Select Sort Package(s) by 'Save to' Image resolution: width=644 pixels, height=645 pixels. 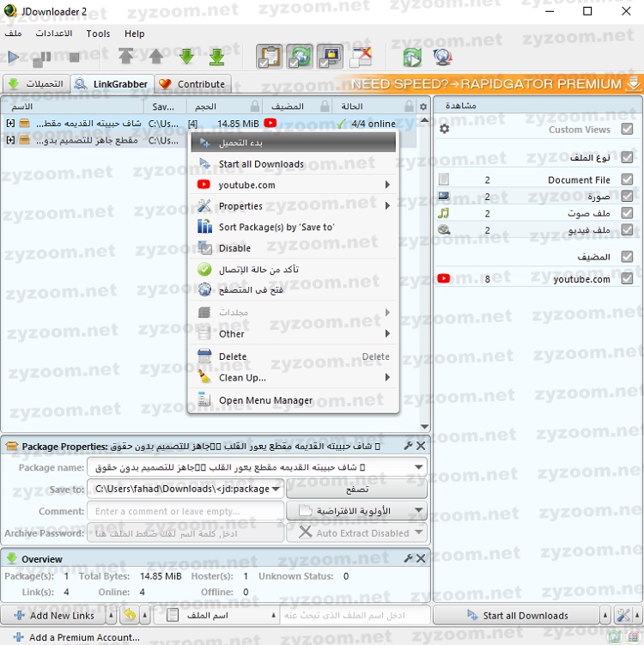294,227
